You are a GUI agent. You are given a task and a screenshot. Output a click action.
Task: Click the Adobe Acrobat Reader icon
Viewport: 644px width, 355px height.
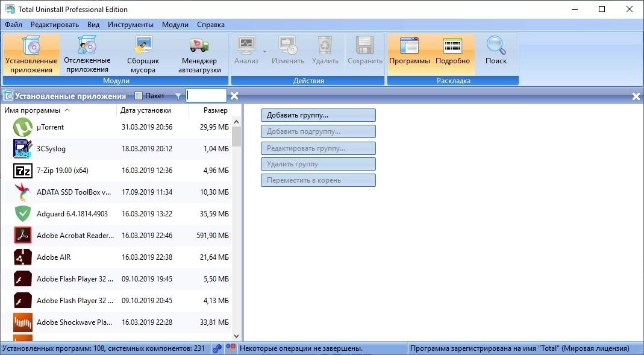click(22, 236)
